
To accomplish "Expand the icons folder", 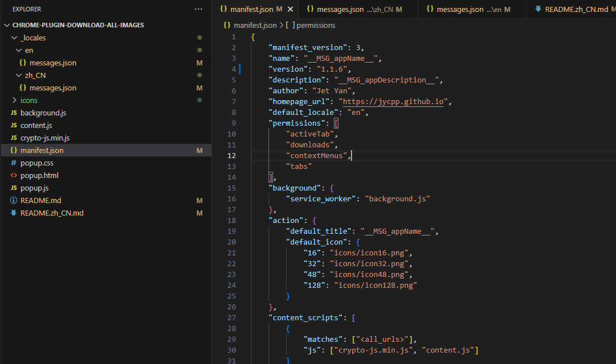I will click(15, 100).
